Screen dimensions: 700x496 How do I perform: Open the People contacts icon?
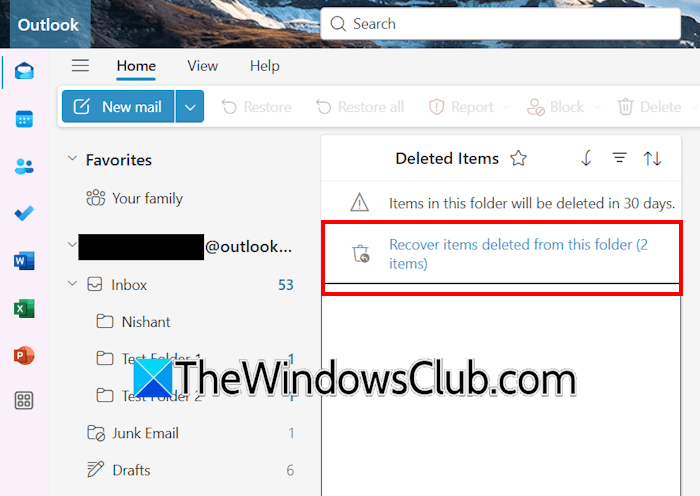point(24,167)
